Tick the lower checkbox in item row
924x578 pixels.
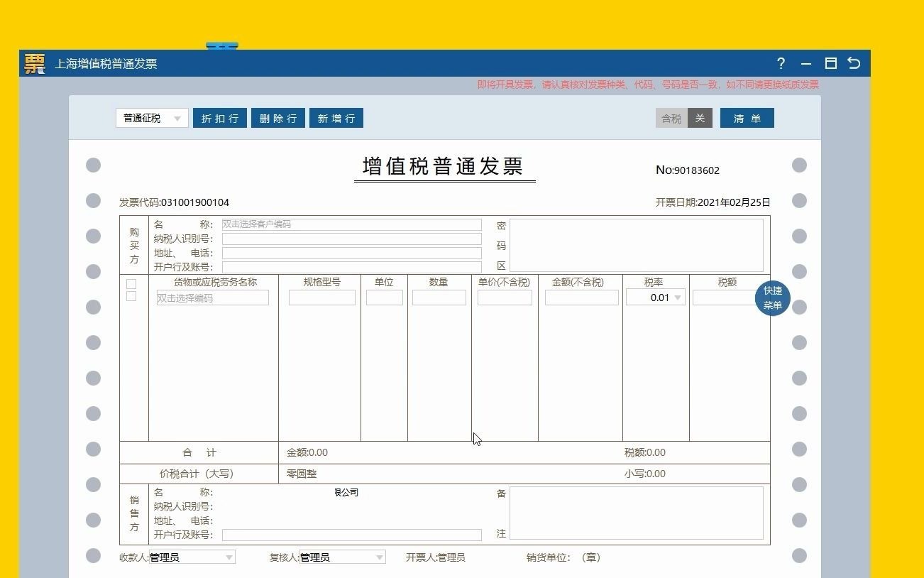(x=131, y=296)
